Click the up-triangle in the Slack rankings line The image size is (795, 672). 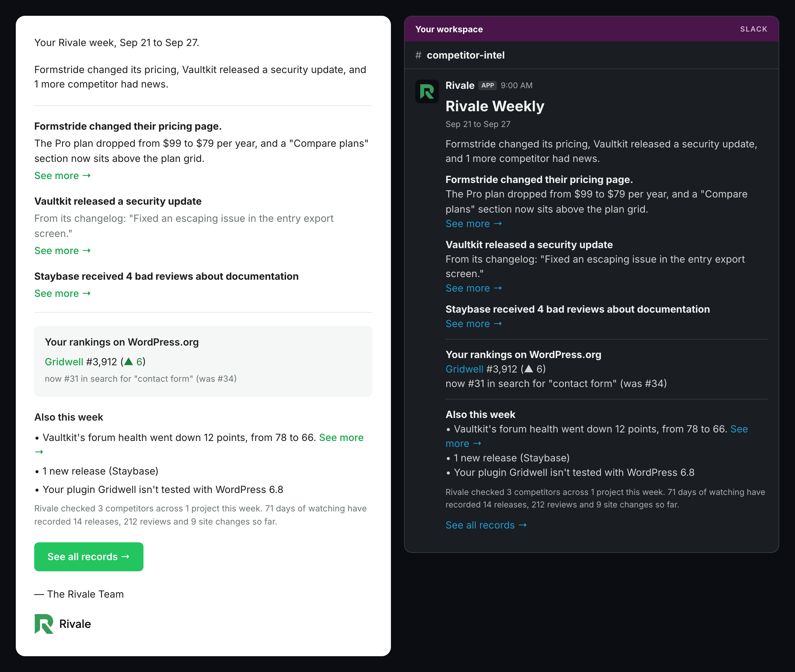click(529, 369)
